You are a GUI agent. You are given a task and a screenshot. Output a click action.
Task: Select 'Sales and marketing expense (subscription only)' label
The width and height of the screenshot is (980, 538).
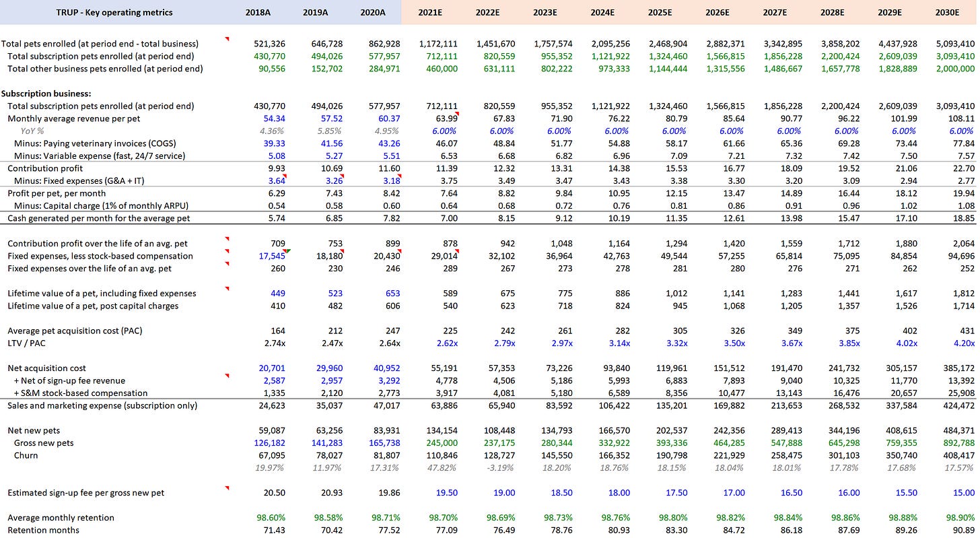pos(102,405)
